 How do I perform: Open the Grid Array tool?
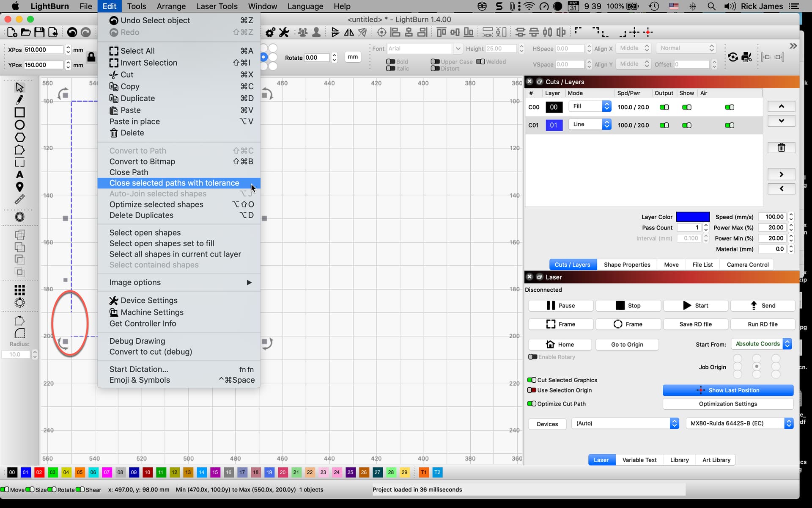tap(19, 290)
